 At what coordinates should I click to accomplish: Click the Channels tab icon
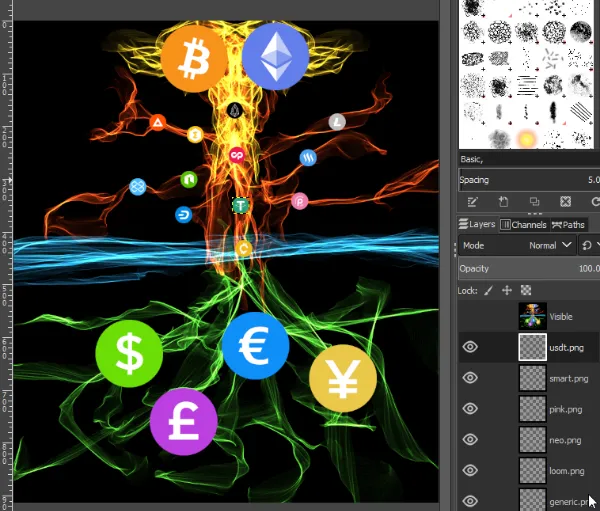tap(505, 225)
